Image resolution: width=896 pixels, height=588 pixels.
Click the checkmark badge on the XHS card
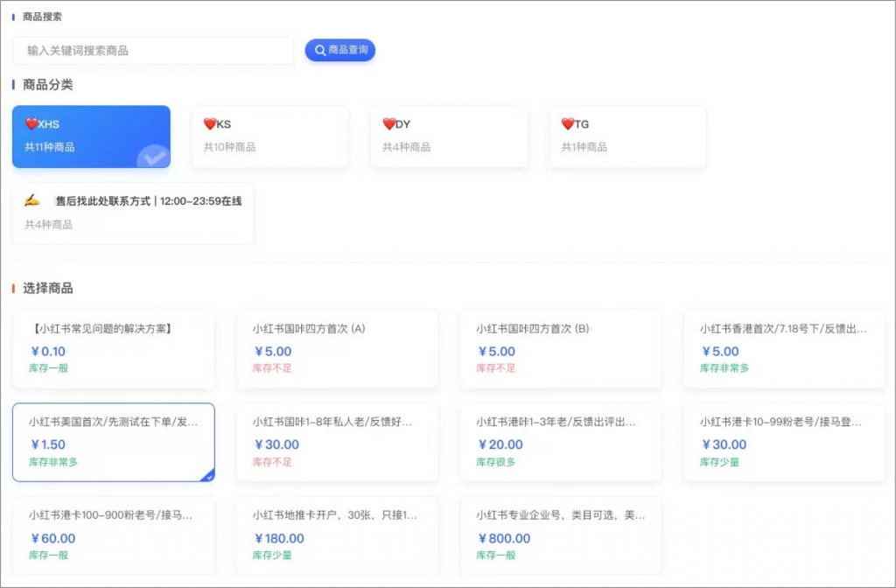pos(154,158)
